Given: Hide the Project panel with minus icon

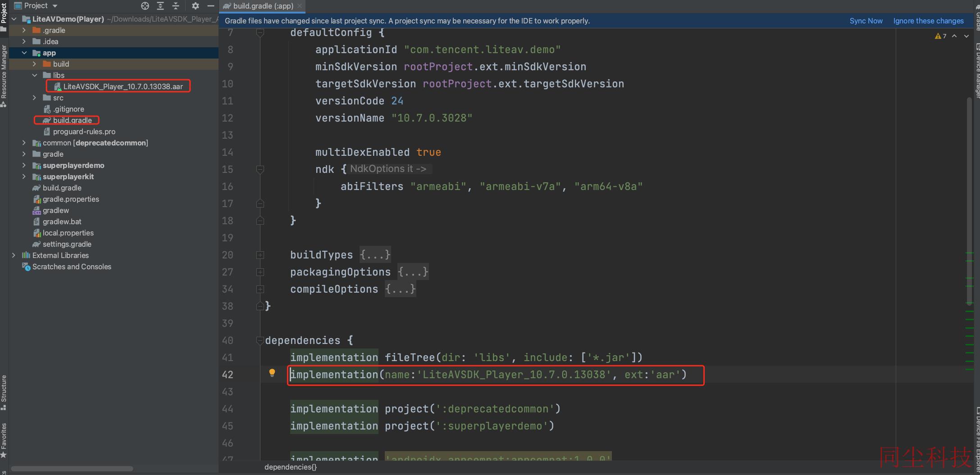Looking at the screenshot, I should click(x=210, y=6).
